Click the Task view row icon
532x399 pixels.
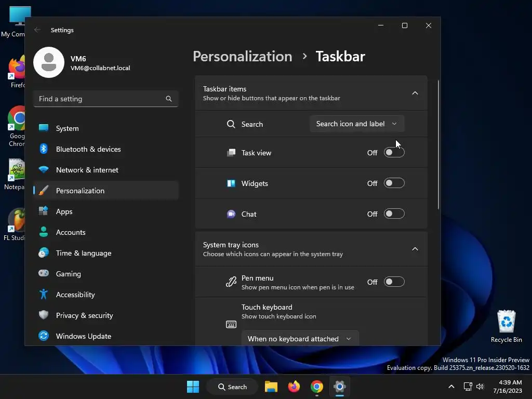click(x=231, y=153)
